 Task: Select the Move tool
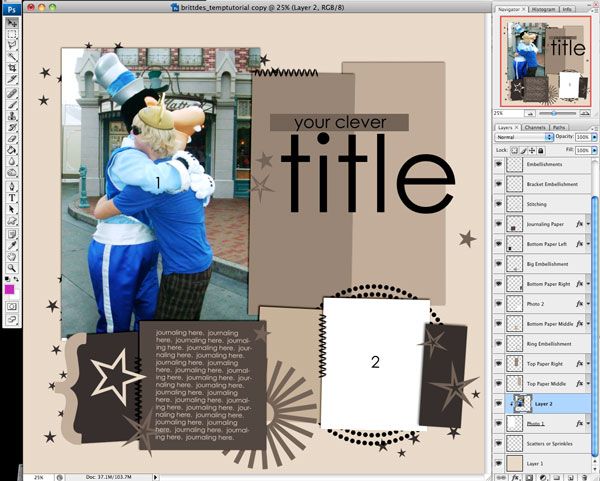(12, 23)
